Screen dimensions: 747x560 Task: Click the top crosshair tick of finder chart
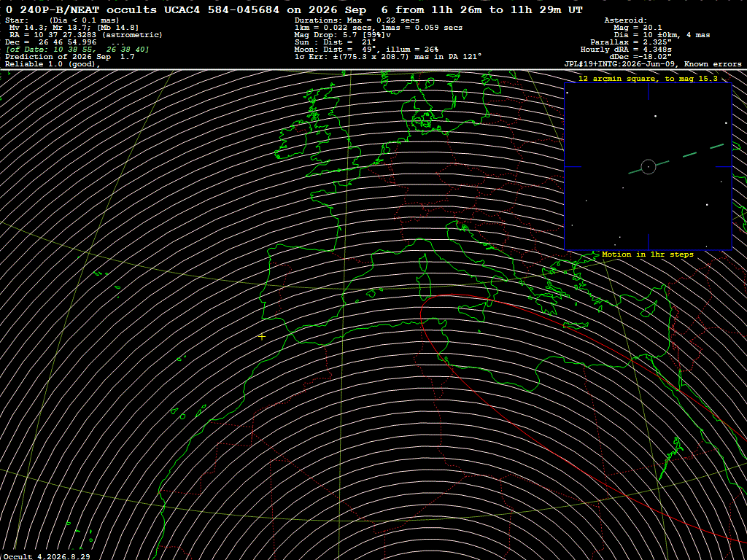click(x=648, y=91)
